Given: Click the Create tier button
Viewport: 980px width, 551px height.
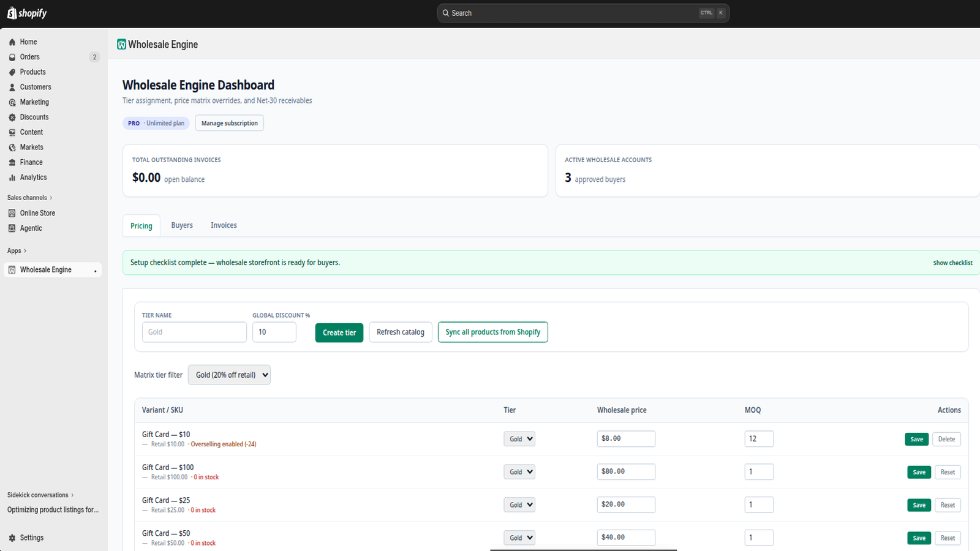Looking at the screenshot, I should [x=339, y=332].
